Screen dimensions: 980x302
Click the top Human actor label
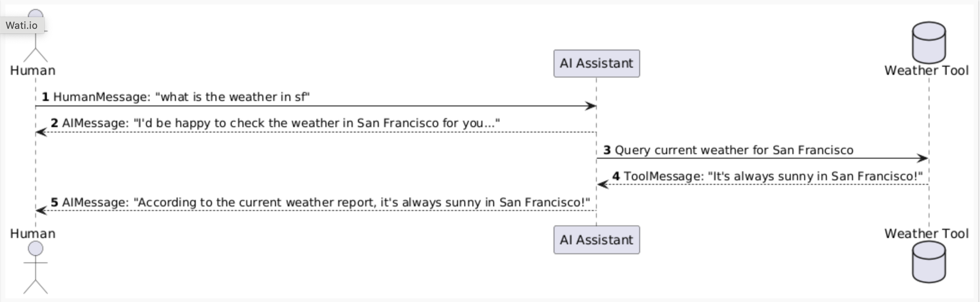click(x=33, y=71)
